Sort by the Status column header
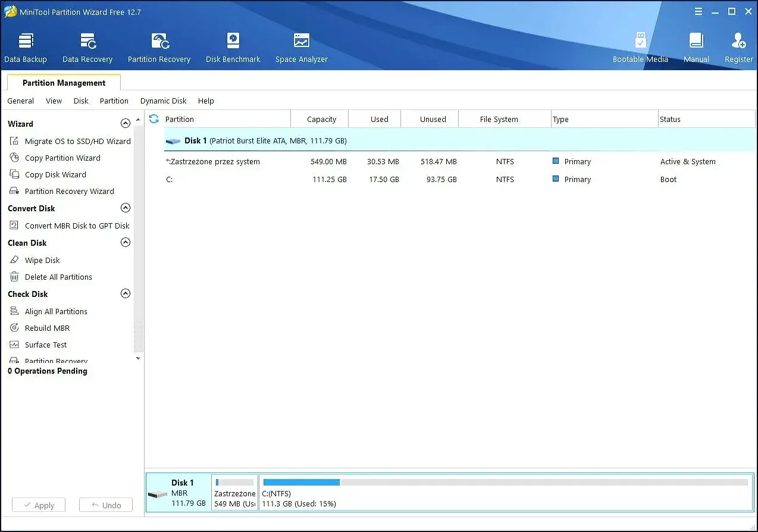The image size is (758, 532). pos(706,119)
